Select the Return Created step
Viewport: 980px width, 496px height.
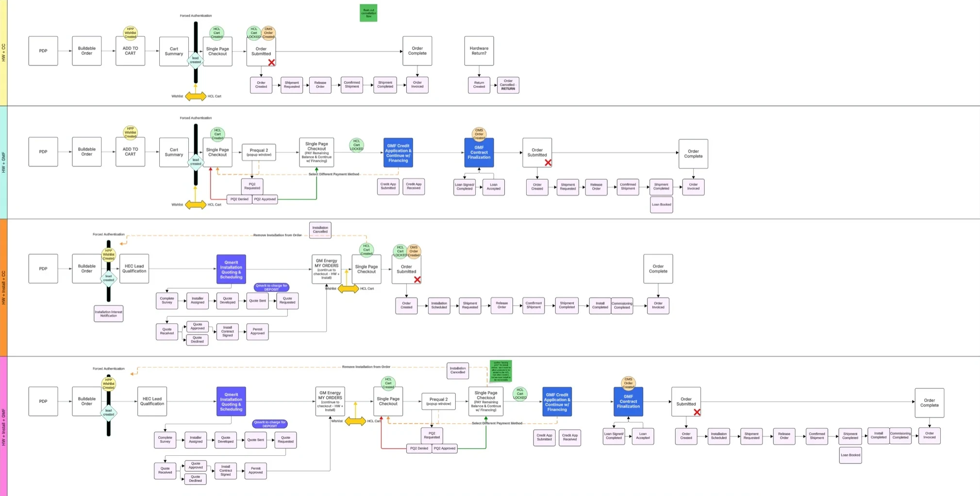point(479,85)
